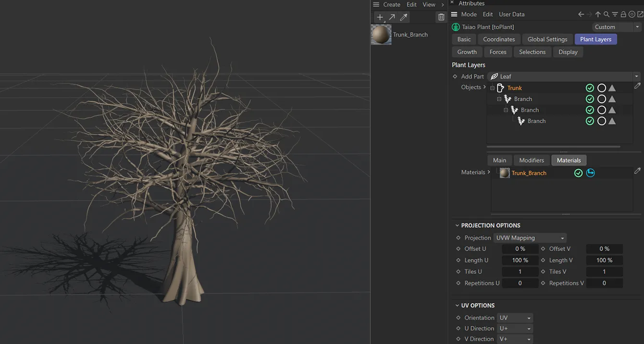Click the white circle toggle beside the first Branch
This screenshot has height=344, width=644.
[602, 98]
